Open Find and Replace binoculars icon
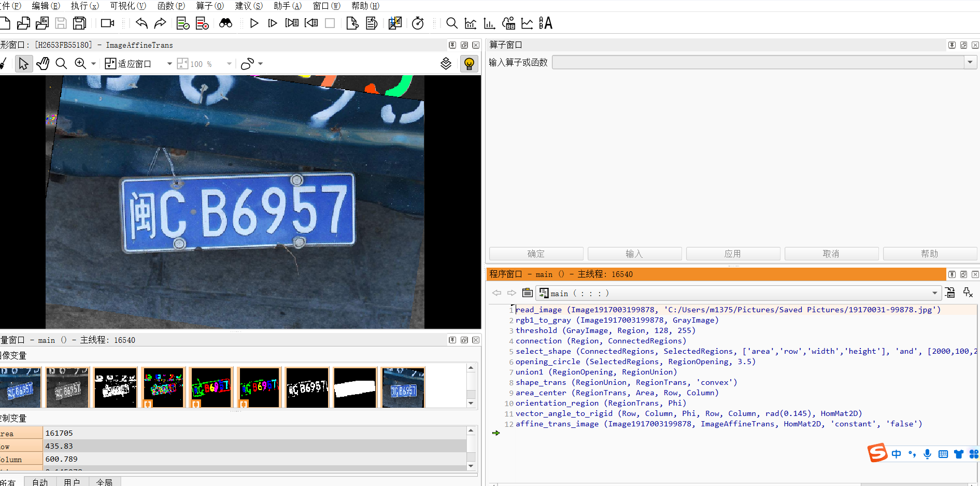The image size is (980, 486). (225, 23)
